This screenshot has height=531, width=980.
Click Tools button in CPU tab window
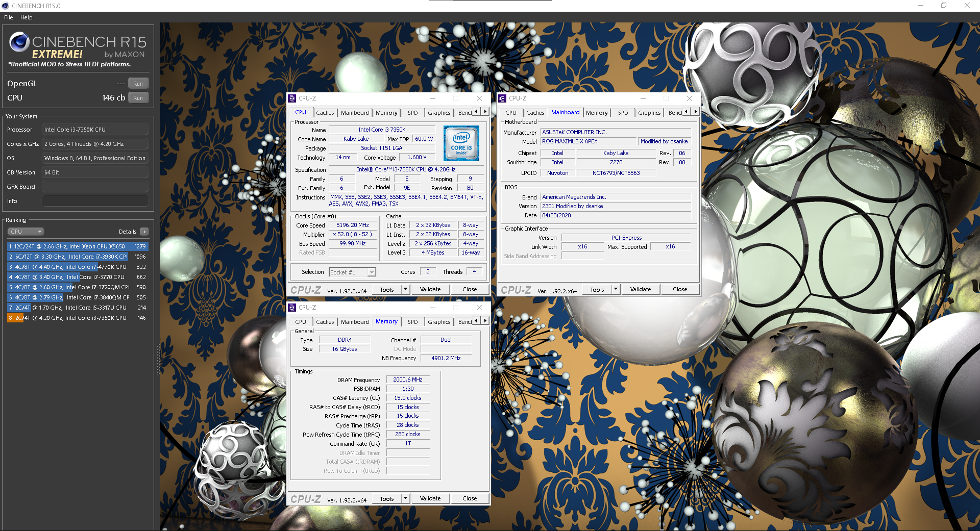(387, 289)
